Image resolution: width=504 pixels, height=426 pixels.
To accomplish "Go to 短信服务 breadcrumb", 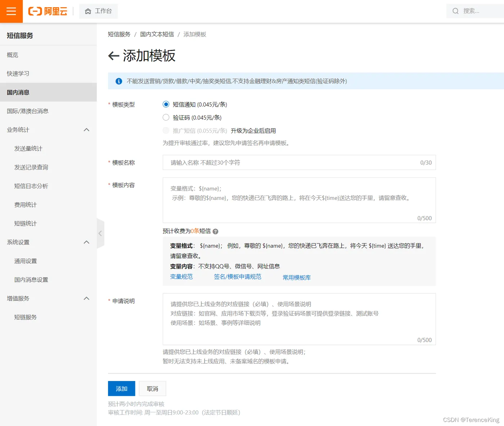I will point(119,34).
